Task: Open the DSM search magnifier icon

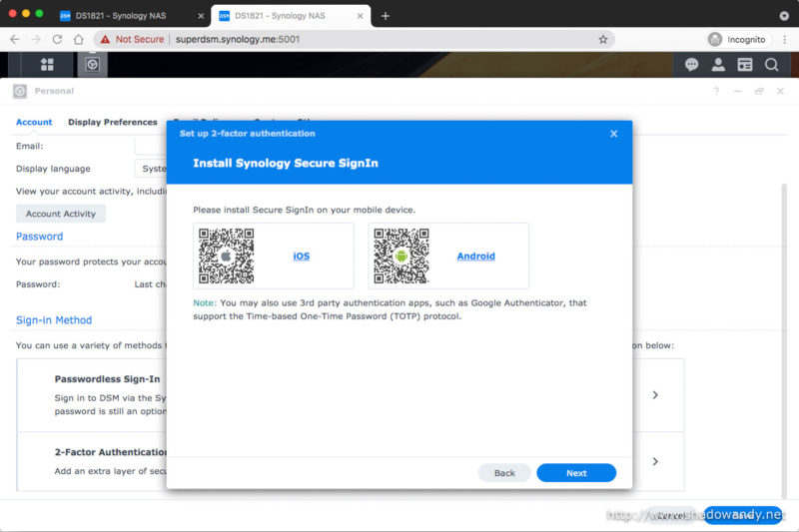Action: tap(771, 65)
